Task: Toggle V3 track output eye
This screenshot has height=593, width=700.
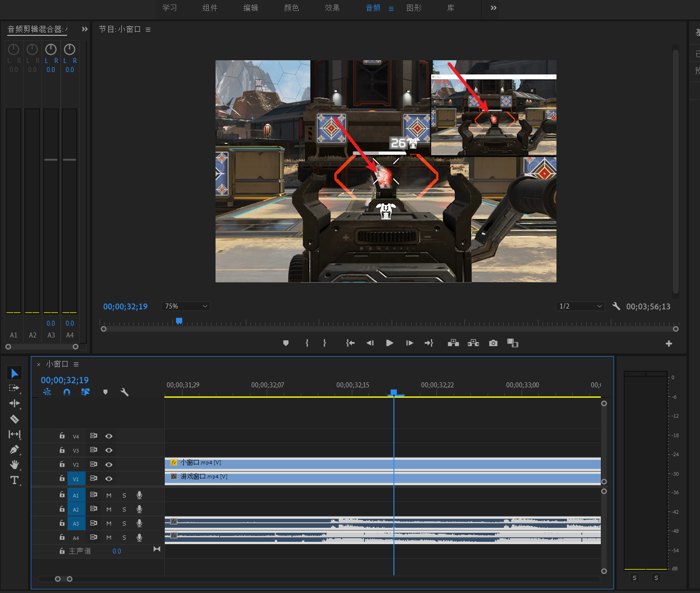Action: pyautogui.click(x=109, y=450)
